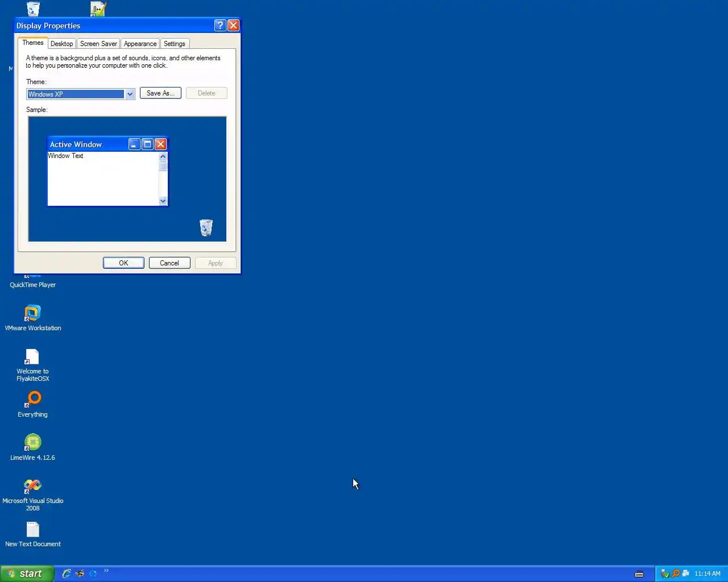Expand the Theme dropdown arrow
This screenshot has height=582, width=728.
130,94
